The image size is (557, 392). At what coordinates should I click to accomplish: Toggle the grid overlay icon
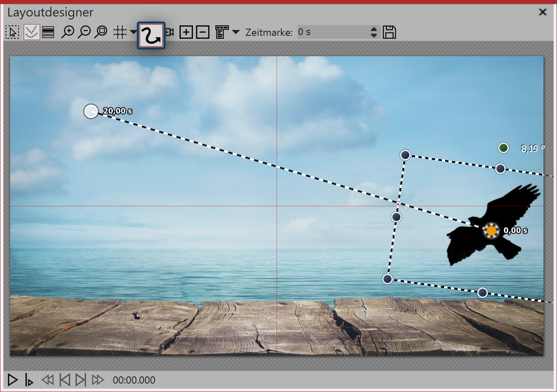click(120, 32)
